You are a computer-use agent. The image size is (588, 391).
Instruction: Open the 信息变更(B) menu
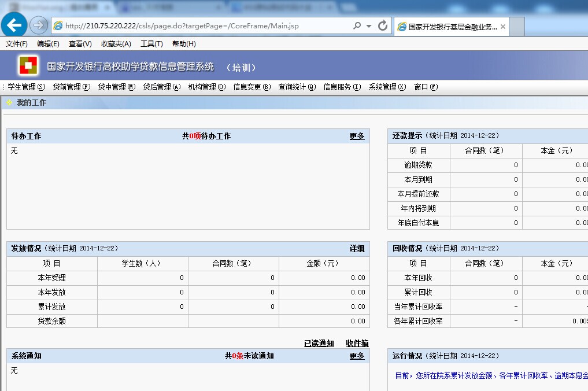point(252,87)
